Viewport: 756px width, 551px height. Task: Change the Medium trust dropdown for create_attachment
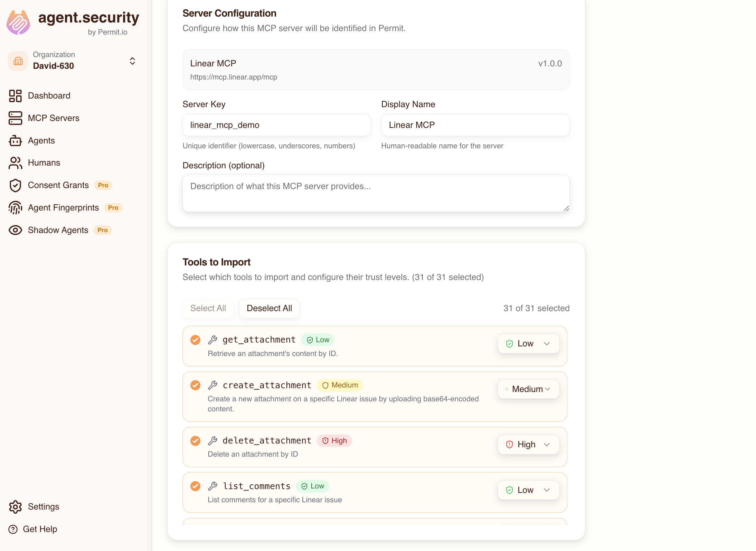point(528,389)
